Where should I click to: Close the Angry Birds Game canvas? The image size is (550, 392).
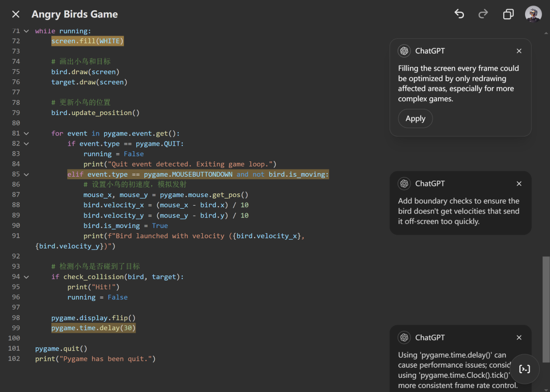pyautogui.click(x=16, y=14)
